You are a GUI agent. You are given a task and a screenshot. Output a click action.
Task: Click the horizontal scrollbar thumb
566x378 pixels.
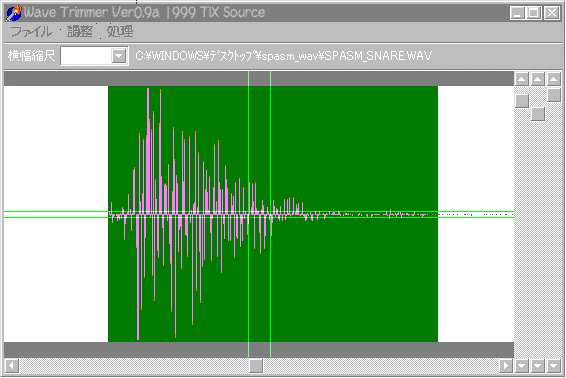coord(256,366)
